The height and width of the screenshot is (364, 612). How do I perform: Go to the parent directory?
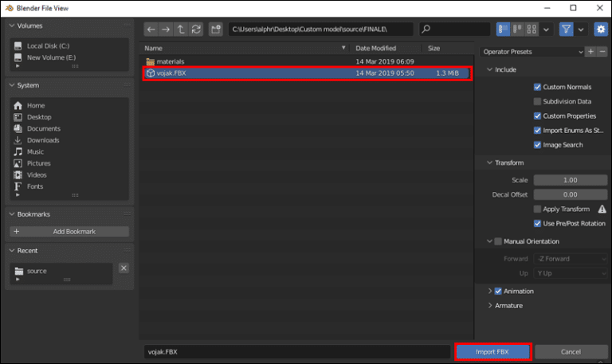[181, 29]
